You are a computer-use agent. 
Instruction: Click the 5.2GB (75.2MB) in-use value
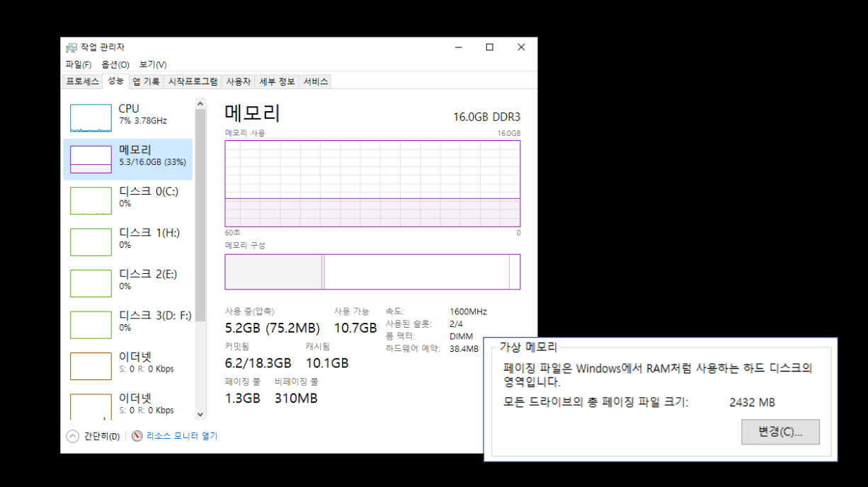[273, 328]
